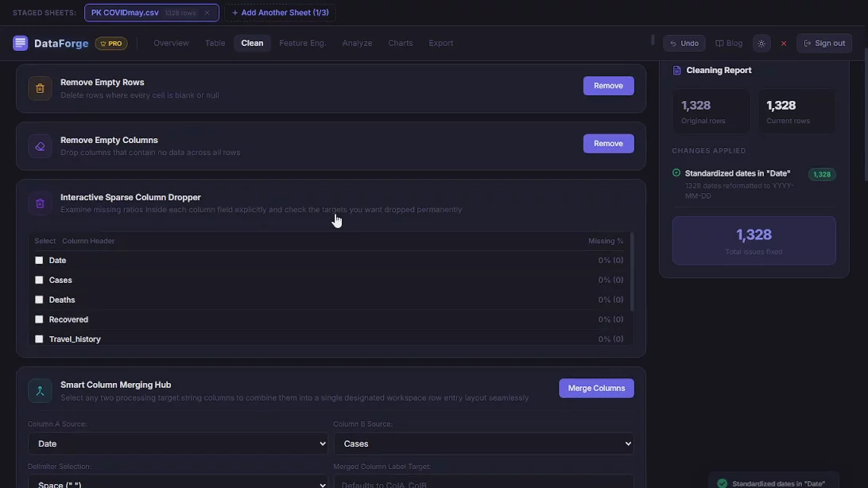Click the Merged Column Label Target field
Viewport: 868px width, 488px height.
pyautogui.click(x=484, y=482)
